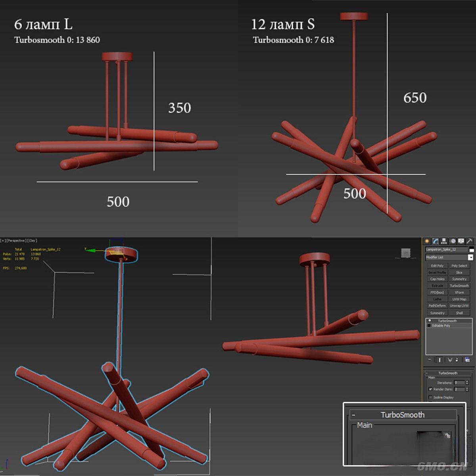
Task: Open the Display panel icon
Action: coord(461,241)
